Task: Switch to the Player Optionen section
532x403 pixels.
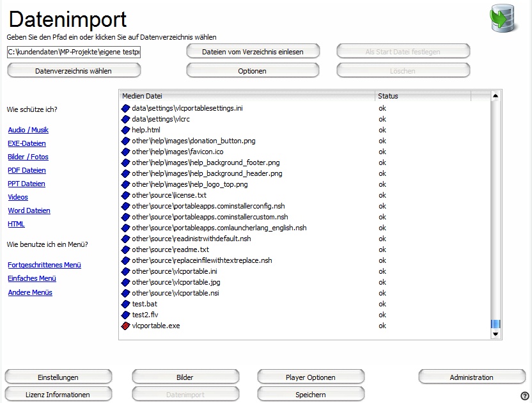Action: coord(311,377)
